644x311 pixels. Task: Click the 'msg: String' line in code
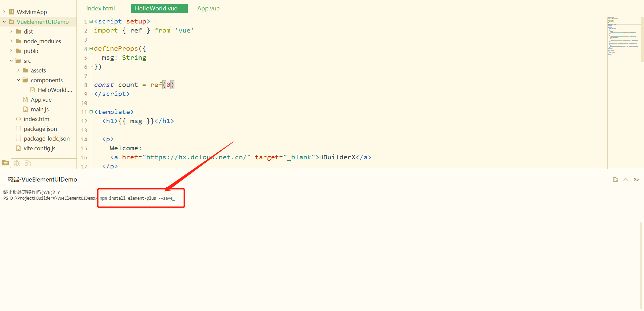pyautogui.click(x=124, y=58)
